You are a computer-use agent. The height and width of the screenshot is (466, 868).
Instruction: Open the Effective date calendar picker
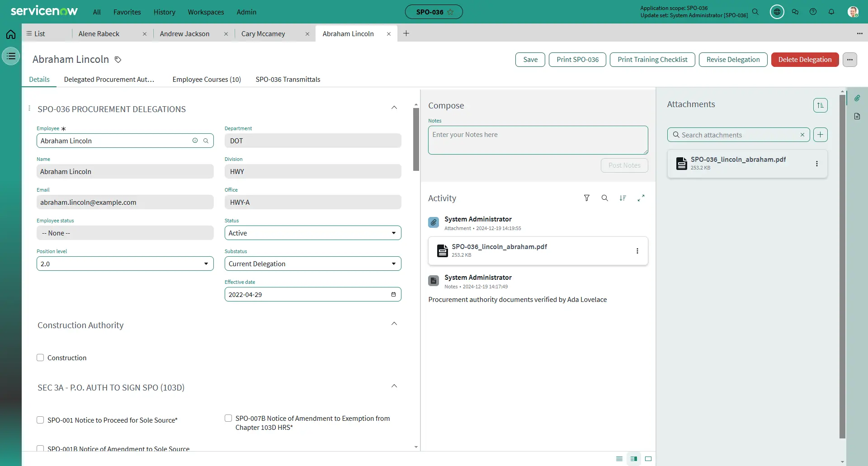point(393,294)
